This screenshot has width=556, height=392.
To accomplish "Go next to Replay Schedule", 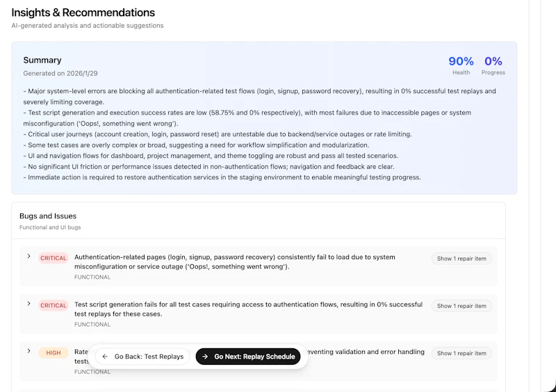I will (248, 357).
